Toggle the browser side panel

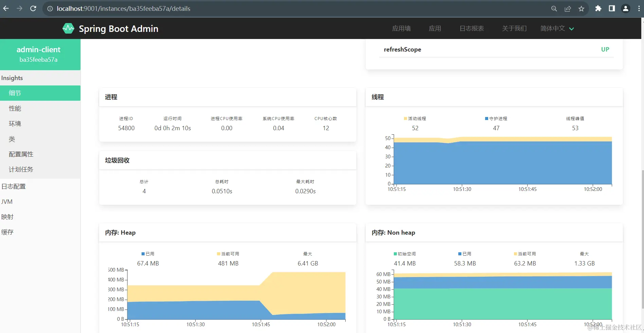(x=612, y=8)
